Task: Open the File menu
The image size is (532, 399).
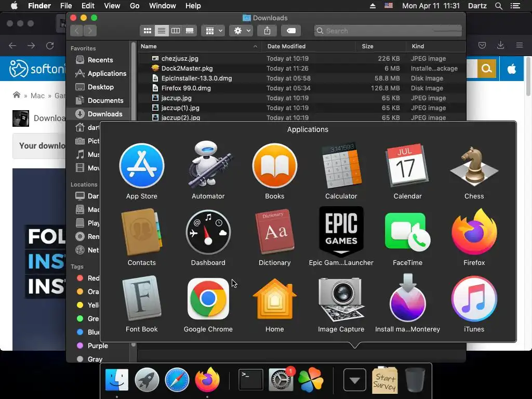Action: (66, 6)
